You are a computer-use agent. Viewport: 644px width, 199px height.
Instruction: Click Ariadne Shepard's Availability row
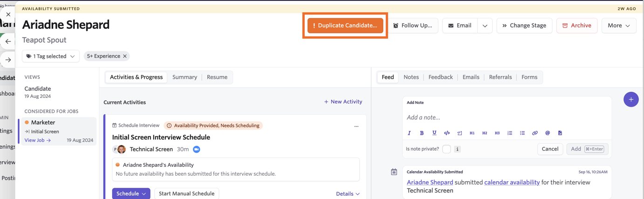236,169
